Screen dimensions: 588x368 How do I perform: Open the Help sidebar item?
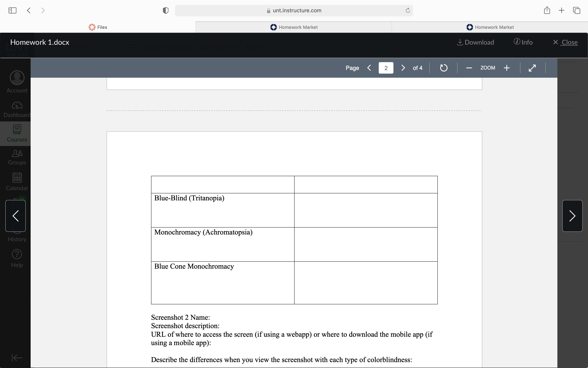17,258
